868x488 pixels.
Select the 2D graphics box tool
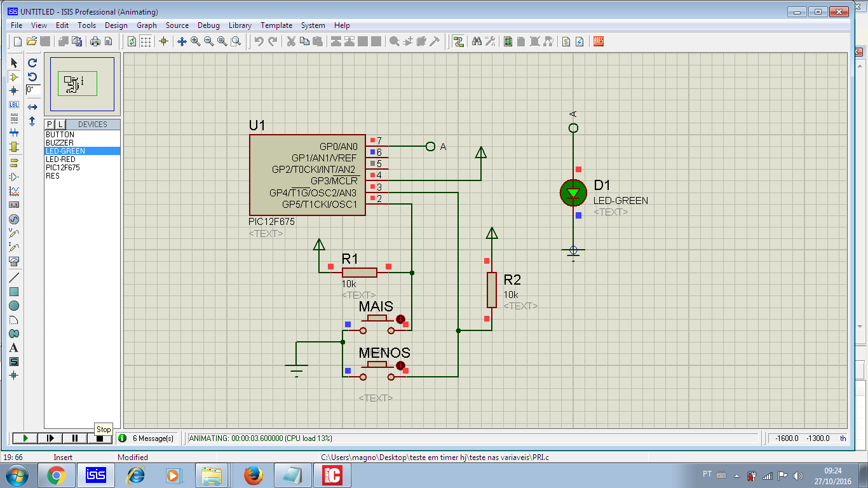14,292
